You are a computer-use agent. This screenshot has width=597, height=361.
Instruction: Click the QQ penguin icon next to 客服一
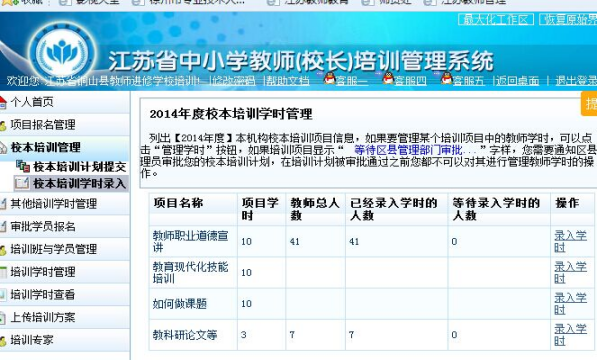point(329,78)
